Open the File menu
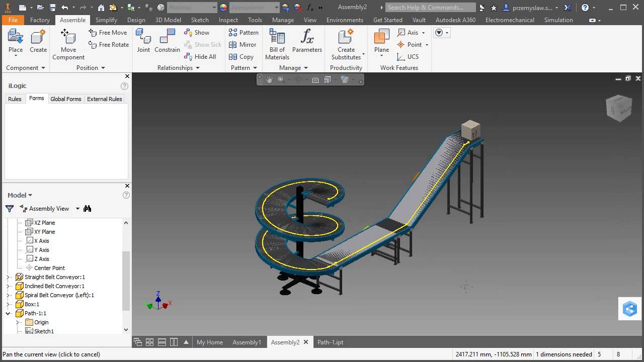This screenshot has height=362, width=644. (x=13, y=20)
